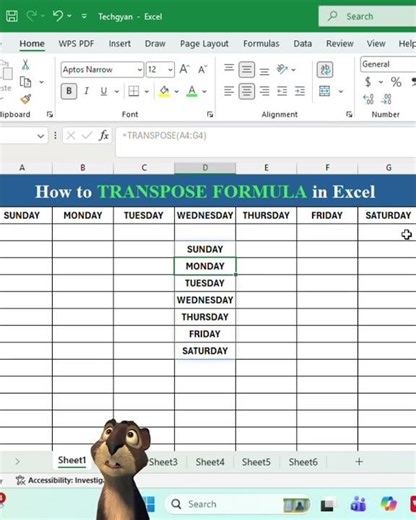Click Decrease Decimal icon

coord(386,99)
